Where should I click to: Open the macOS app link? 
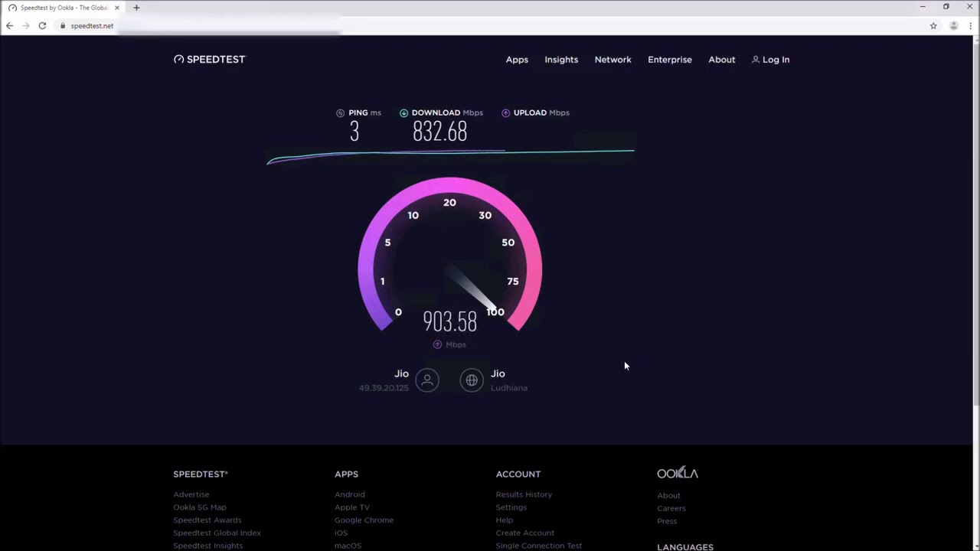tap(348, 546)
